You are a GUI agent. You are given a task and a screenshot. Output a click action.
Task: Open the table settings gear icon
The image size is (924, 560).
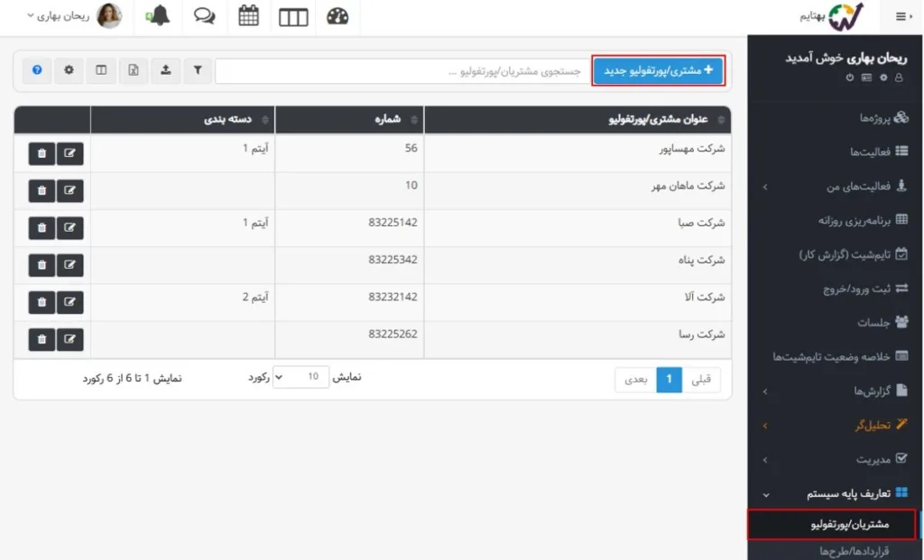(69, 70)
